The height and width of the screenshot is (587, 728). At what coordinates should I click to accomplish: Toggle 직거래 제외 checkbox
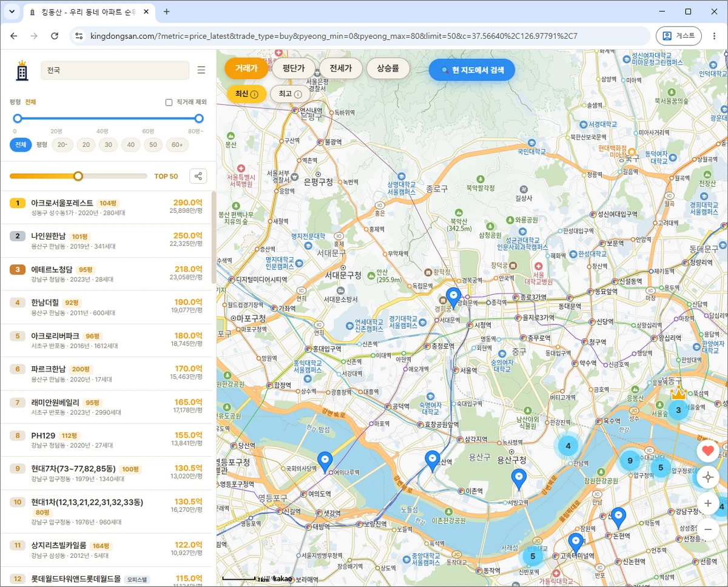[169, 102]
